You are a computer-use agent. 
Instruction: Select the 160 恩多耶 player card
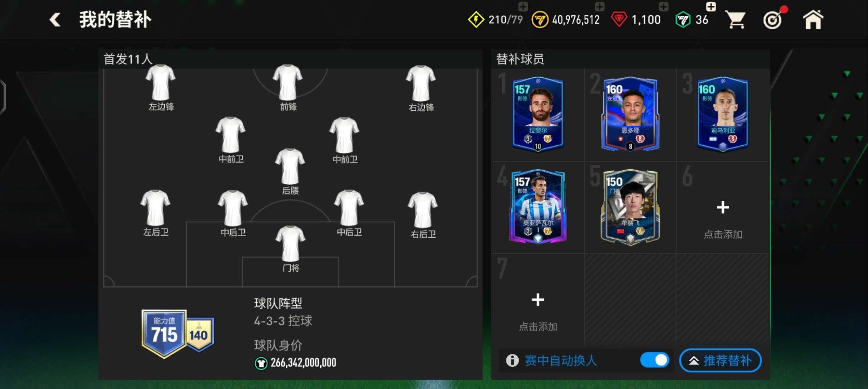click(630, 114)
